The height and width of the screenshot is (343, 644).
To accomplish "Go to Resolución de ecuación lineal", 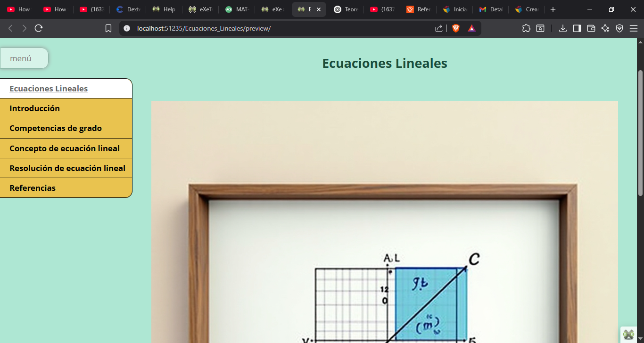I will pyautogui.click(x=67, y=168).
